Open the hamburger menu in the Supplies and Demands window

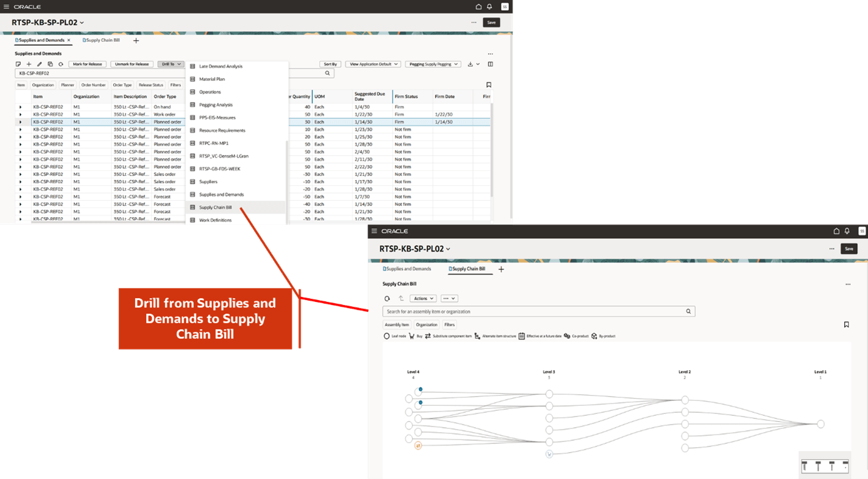coord(6,7)
